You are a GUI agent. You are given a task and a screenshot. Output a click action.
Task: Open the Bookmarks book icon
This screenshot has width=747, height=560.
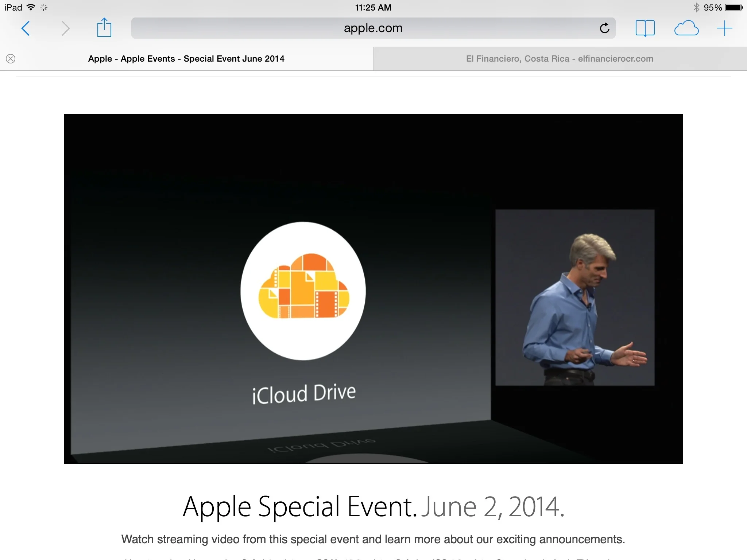click(645, 28)
